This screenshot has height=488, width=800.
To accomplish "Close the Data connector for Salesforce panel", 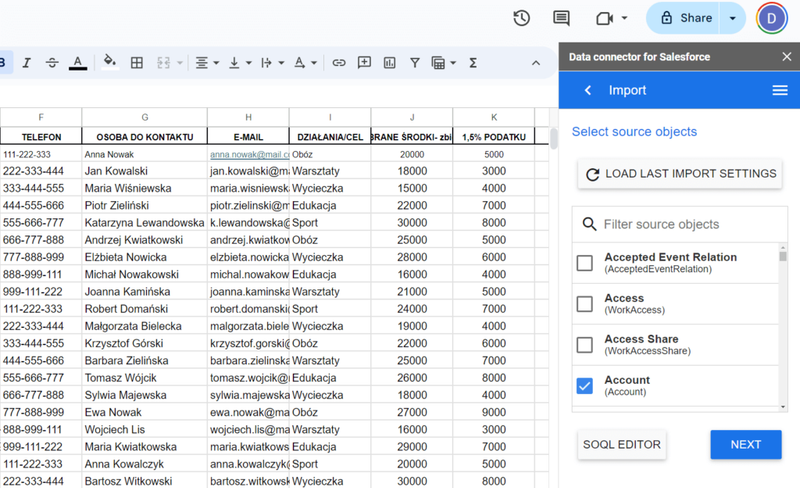I will (x=787, y=57).
